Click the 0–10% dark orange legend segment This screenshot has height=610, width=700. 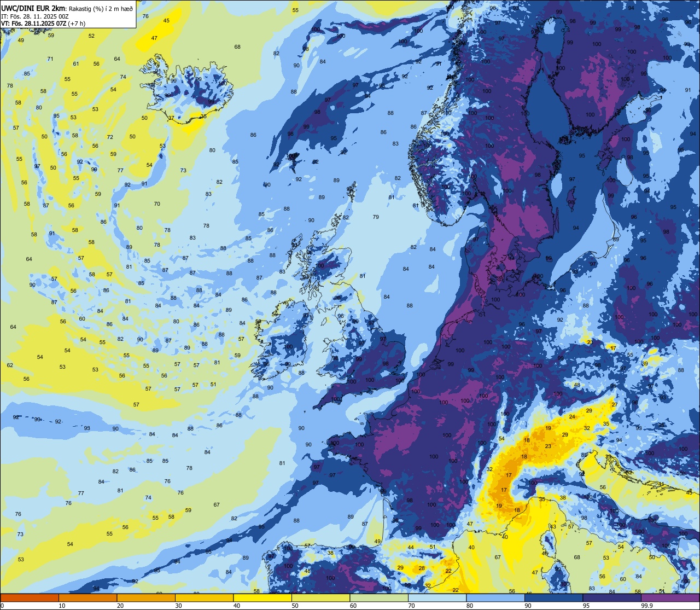[x=30, y=597]
